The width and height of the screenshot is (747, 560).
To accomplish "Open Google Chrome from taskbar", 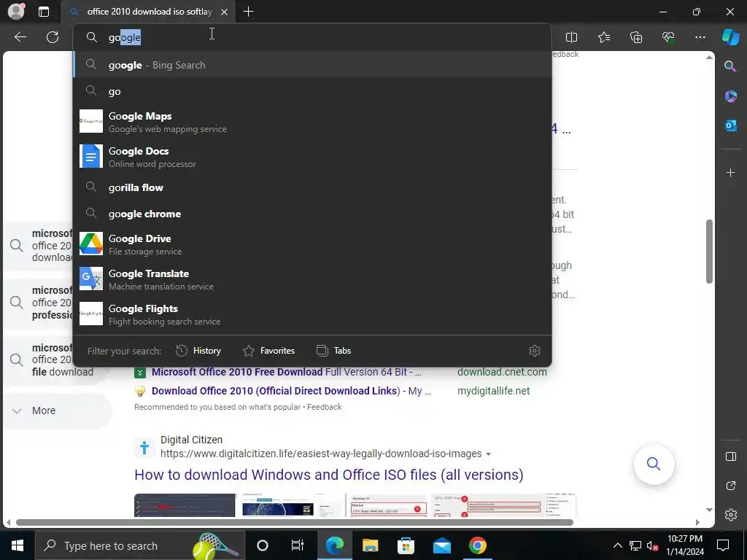I will pyautogui.click(x=477, y=545).
